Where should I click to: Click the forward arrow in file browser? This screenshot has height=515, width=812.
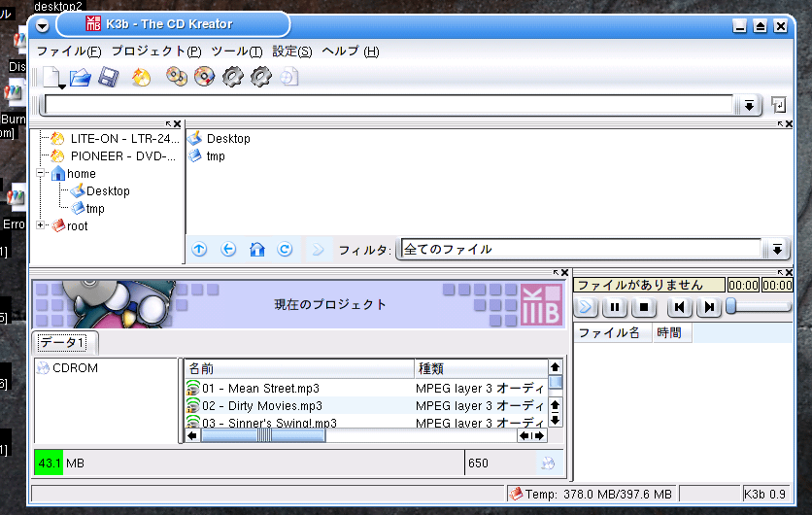click(x=318, y=249)
